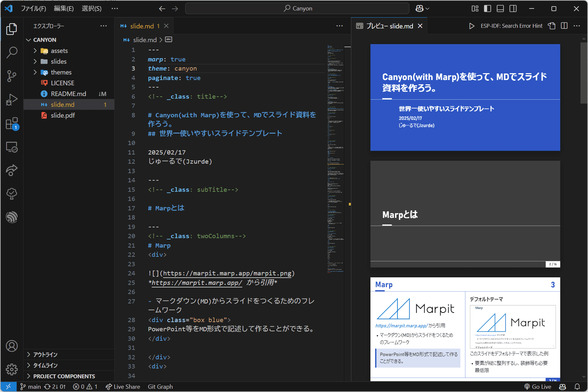Toggle the primary sidebar visibility
588x392 pixels.
pyautogui.click(x=487, y=8)
